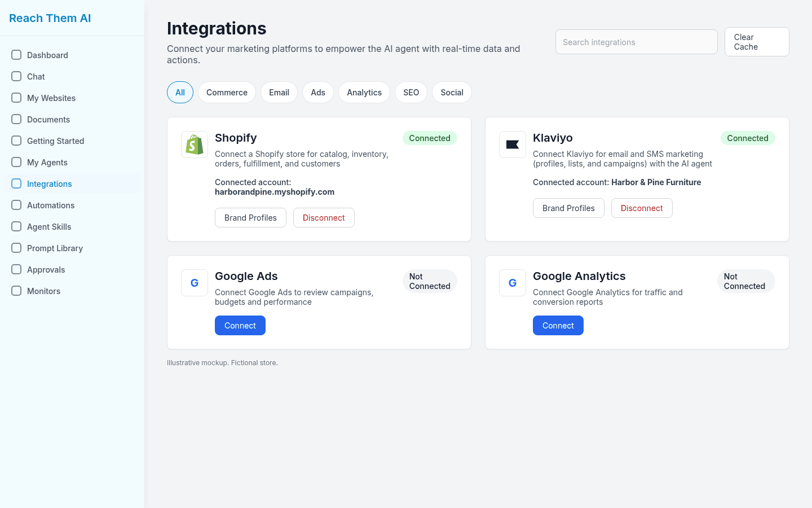Screen dimensions: 812x508
Task: Click the Integrations page heading
Action: pyautogui.click(x=217, y=28)
